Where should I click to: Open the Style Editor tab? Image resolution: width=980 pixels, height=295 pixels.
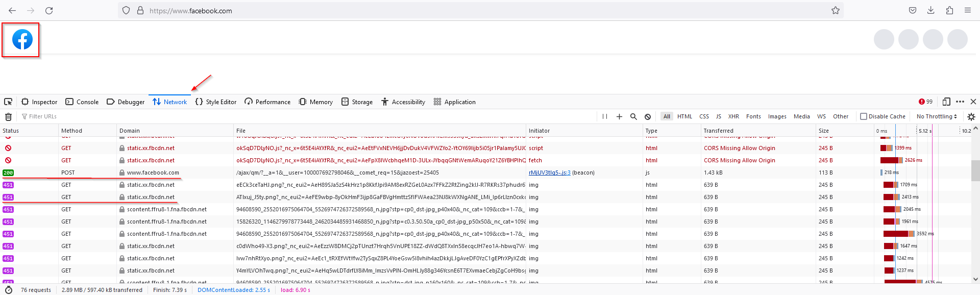(x=216, y=102)
